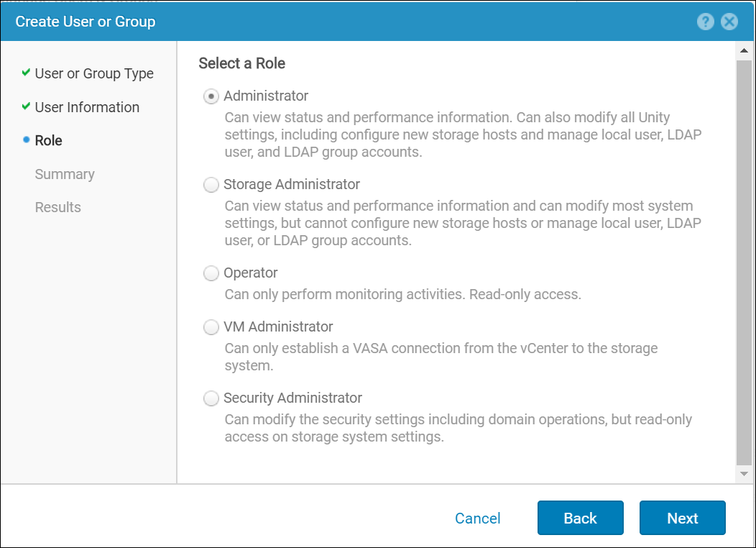The width and height of the screenshot is (756, 548).
Task: Select the Security Administrator role
Action: tap(211, 398)
